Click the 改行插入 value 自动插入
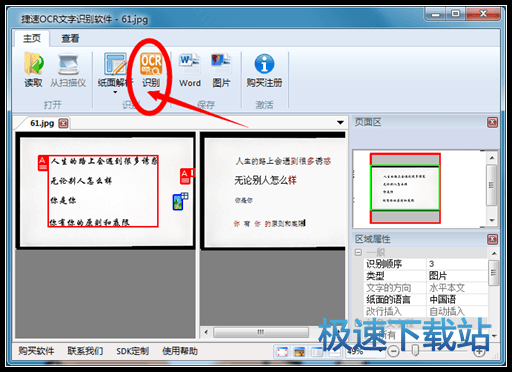The height and width of the screenshot is (372, 512). tap(457, 311)
